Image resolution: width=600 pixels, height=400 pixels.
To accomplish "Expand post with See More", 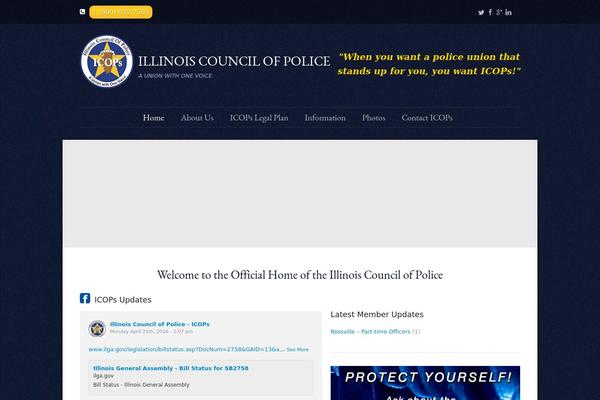I will (x=297, y=349).
